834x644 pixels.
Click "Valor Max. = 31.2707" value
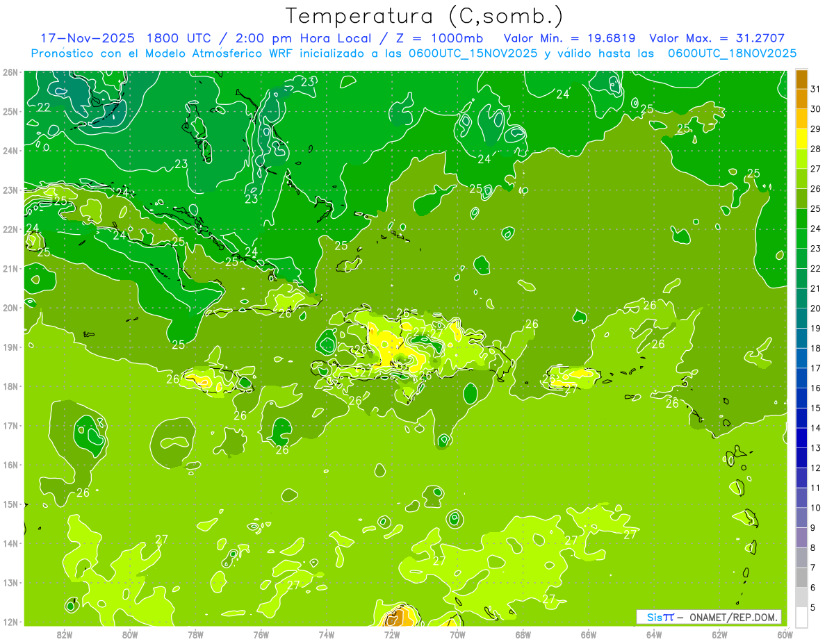(717, 38)
